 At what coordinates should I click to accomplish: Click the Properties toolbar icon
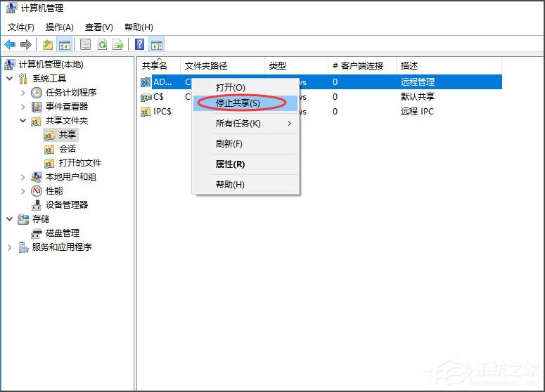click(x=85, y=44)
